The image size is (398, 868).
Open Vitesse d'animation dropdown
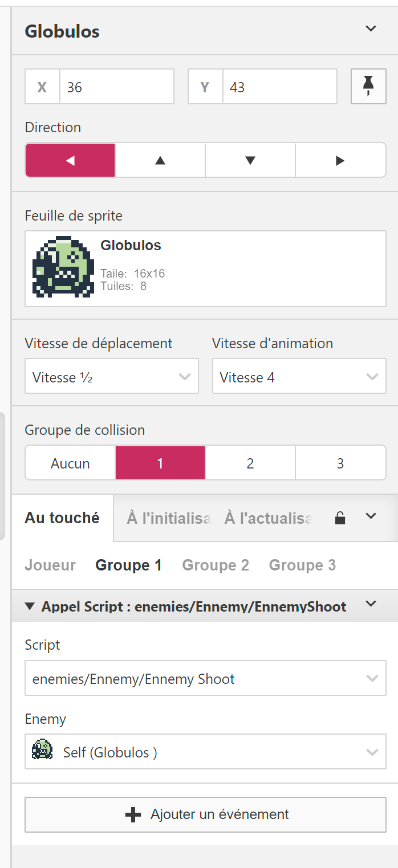click(299, 377)
